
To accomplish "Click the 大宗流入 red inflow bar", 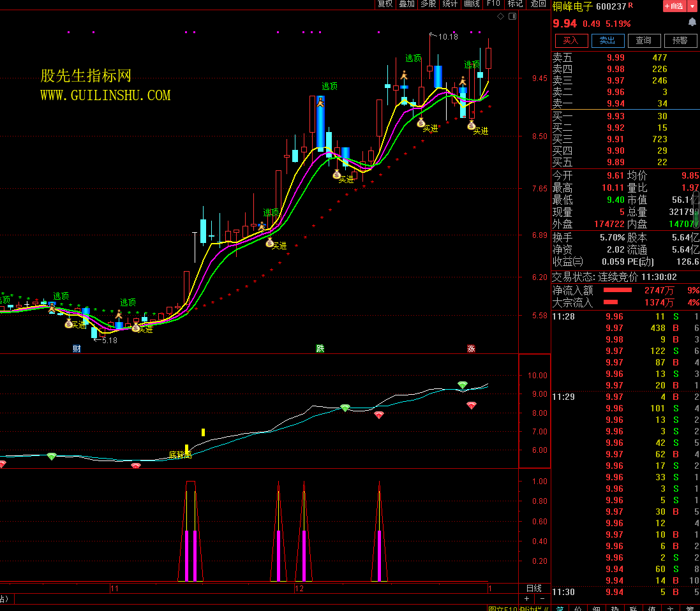I will (x=610, y=302).
